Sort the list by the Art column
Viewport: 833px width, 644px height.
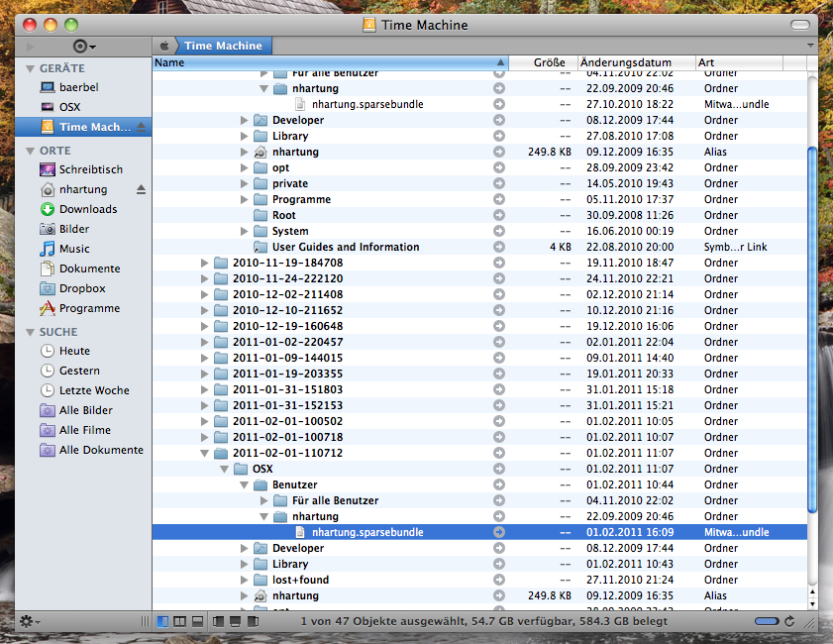[739, 62]
